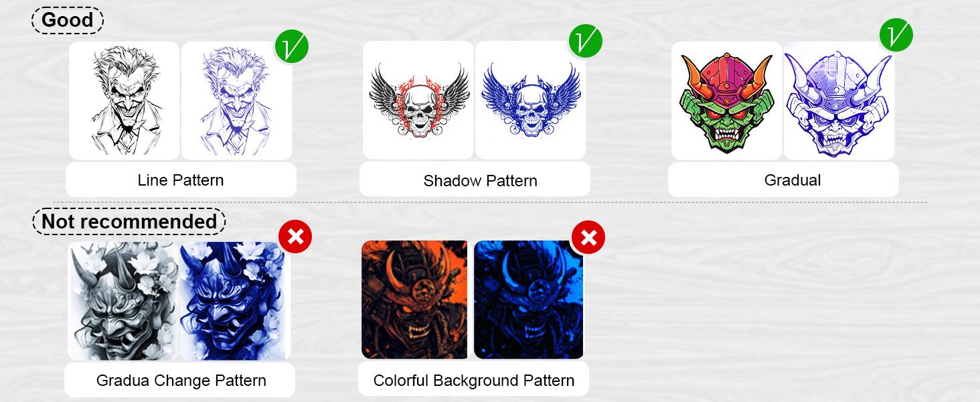Select the colorful green goblin mask image

pyautogui.click(x=727, y=100)
